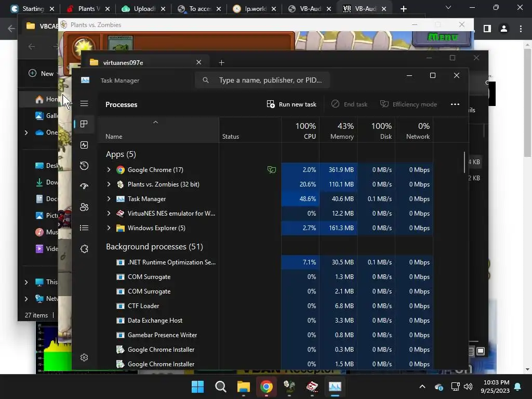
Task: Go back in VBCABLE Explorer window
Action: (32, 46)
